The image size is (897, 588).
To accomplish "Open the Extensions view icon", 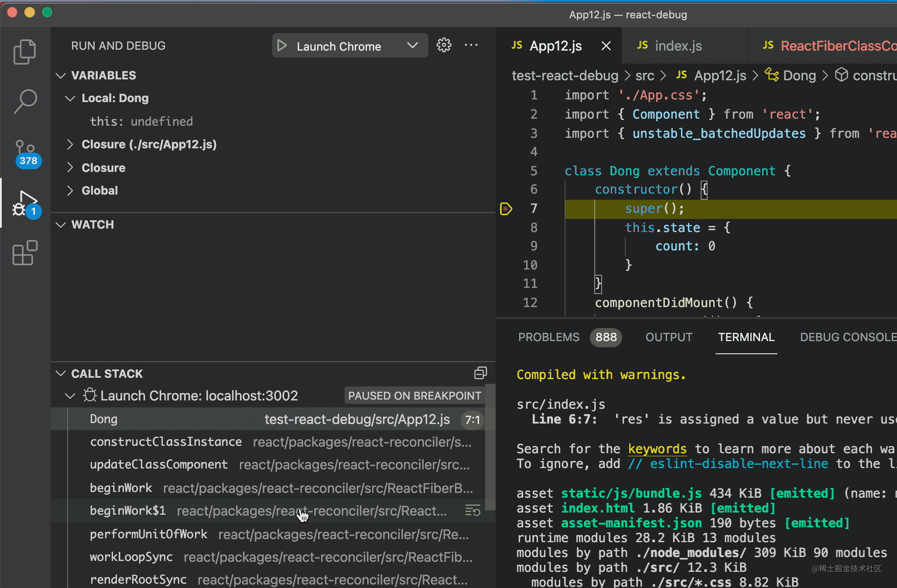I will point(25,253).
